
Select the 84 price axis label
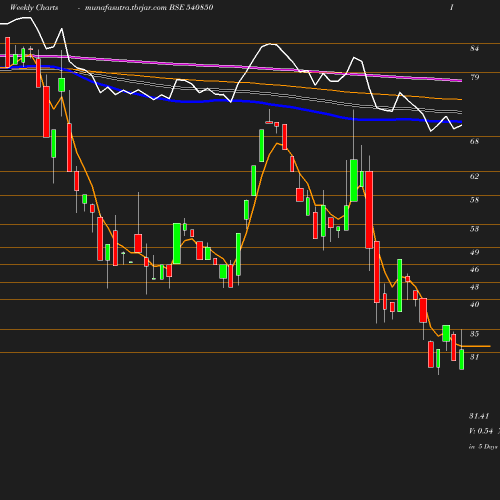474,49
